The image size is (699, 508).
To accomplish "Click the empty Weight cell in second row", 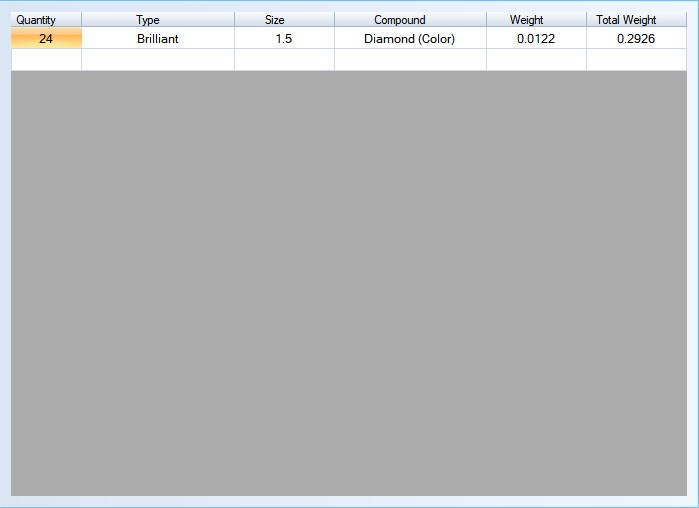I will (x=536, y=60).
